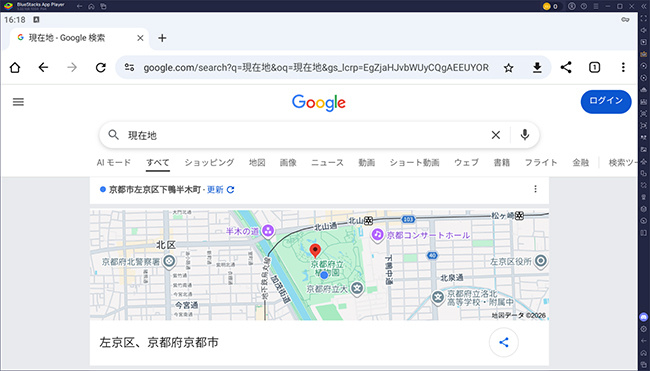Click the magnifying glass search icon
Screen dimensions: 650x371
pyautogui.click(x=114, y=135)
